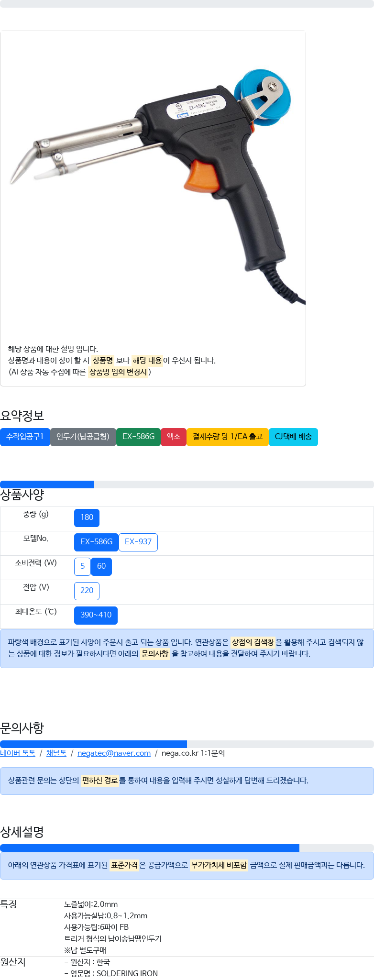Click the negatec@naver.com email link
Viewport: 374px width, 980px height.
click(x=114, y=753)
